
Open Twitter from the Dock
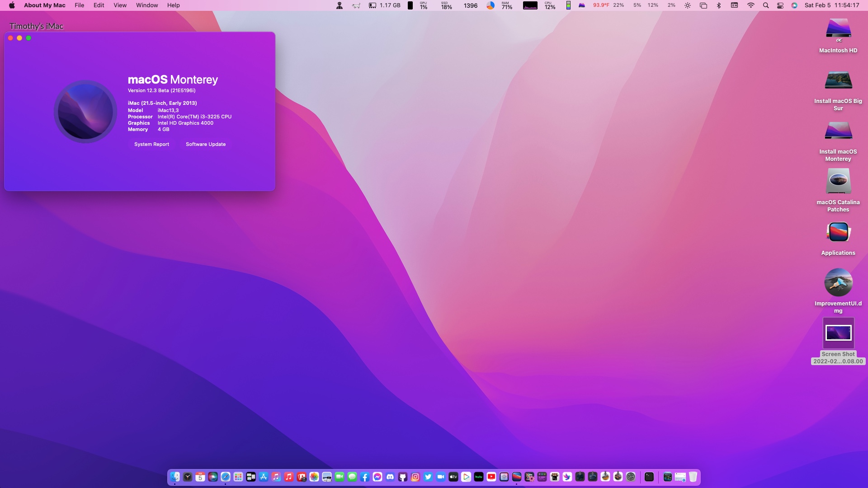428,477
